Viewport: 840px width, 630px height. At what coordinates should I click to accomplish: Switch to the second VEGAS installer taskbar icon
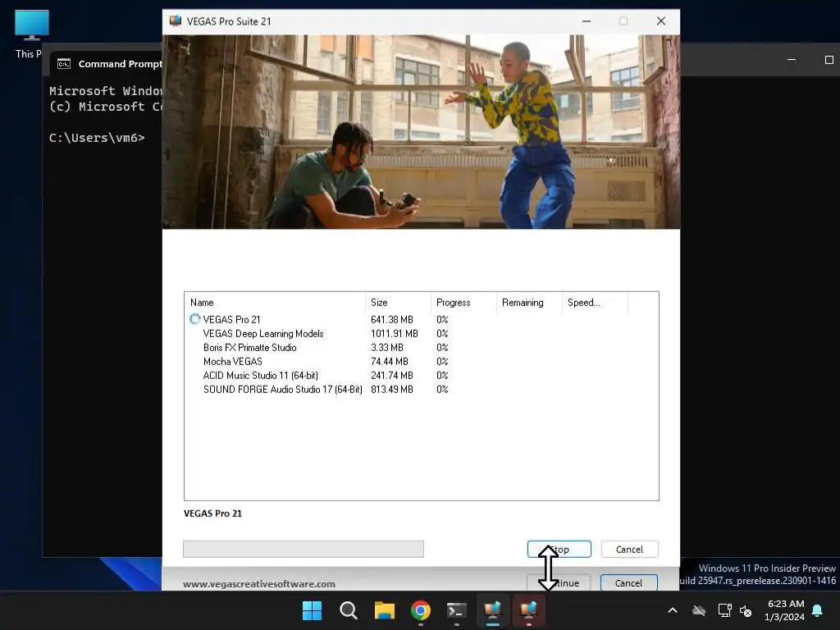pyautogui.click(x=529, y=610)
